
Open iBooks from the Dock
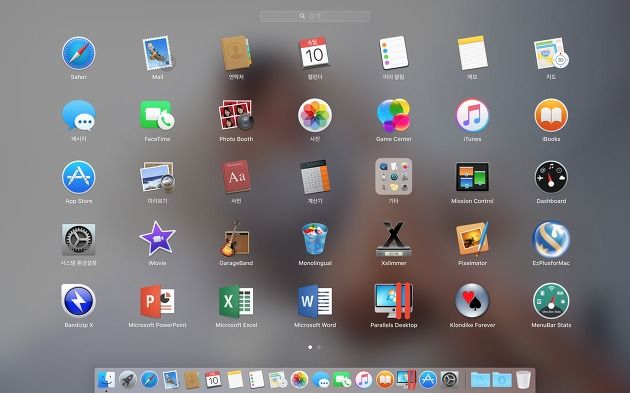(385, 379)
